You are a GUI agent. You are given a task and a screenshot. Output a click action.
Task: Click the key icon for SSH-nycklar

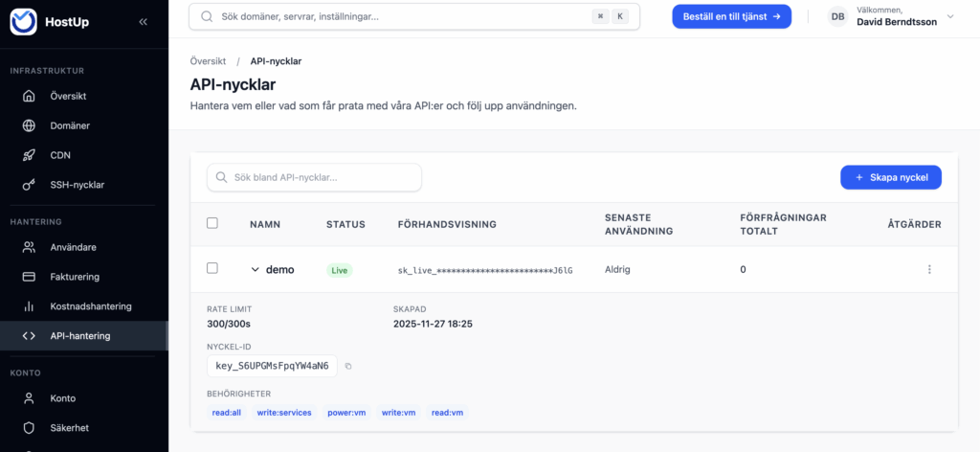(x=29, y=185)
